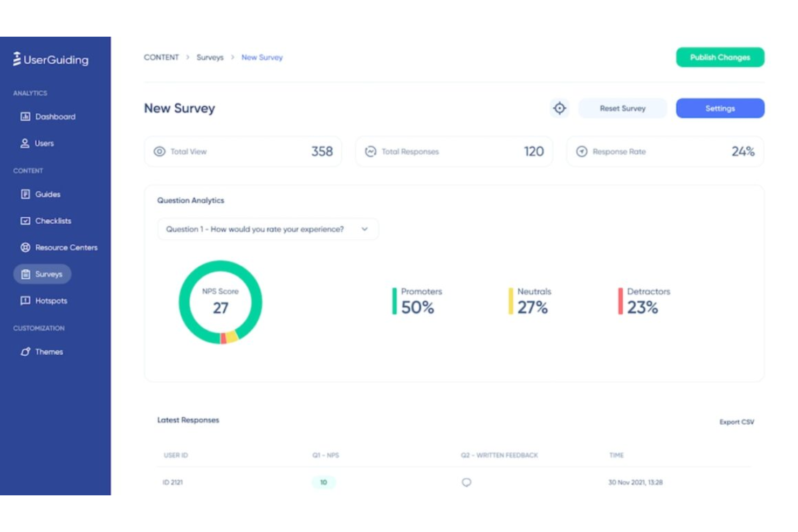Click the USER ID column header
Screen dimensions: 798x532
pos(176,455)
